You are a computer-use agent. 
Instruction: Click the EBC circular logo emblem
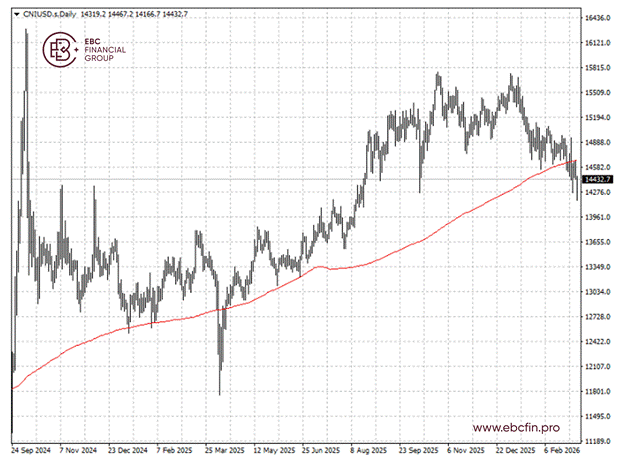point(60,49)
